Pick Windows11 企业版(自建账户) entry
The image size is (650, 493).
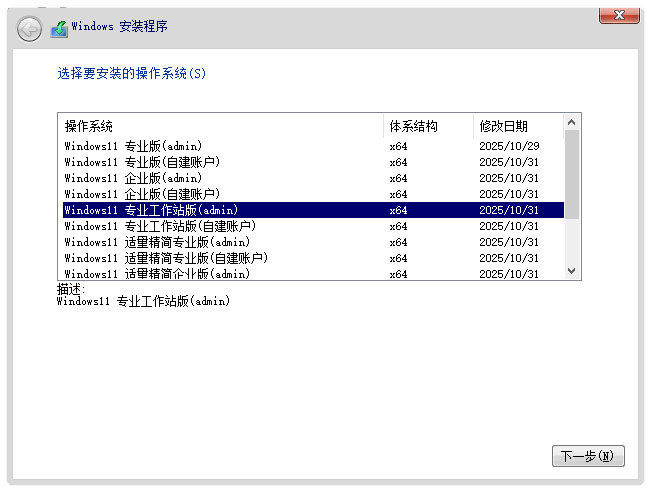[142, 194]
